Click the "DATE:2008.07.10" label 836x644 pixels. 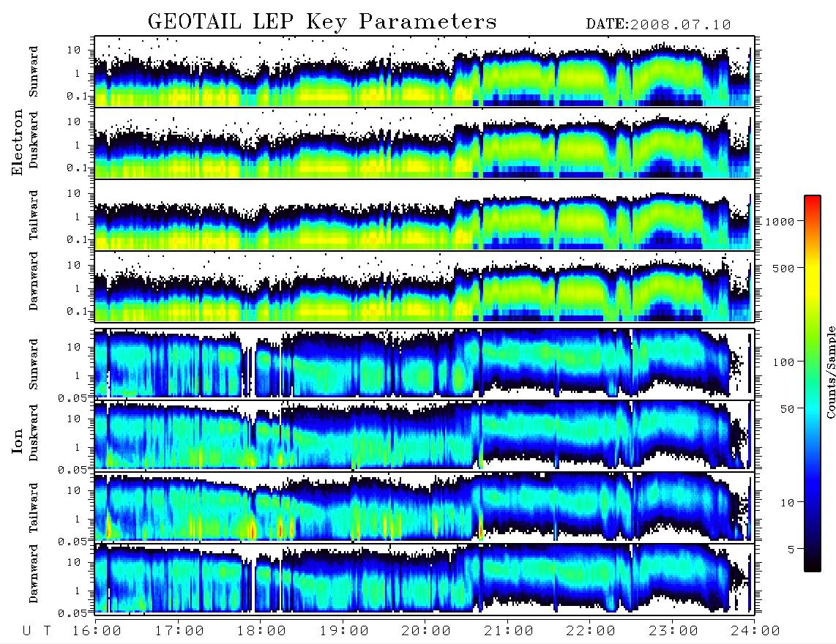tap(658, 25)
